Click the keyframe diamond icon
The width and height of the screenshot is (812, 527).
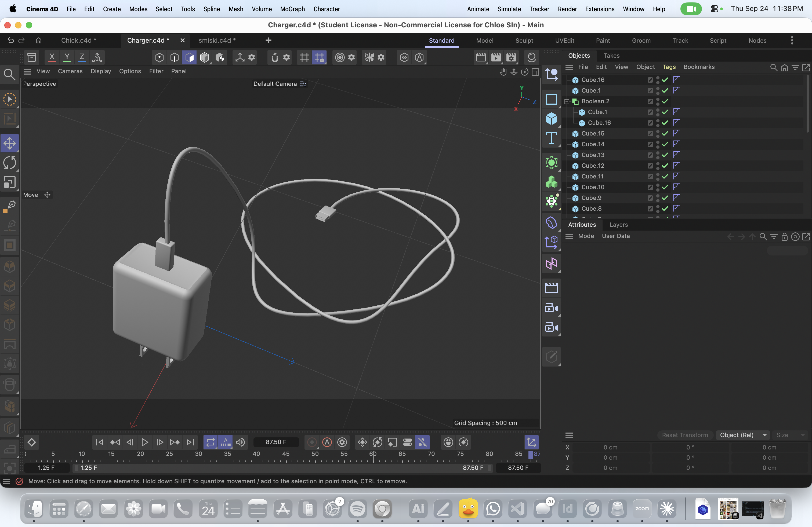pyautogui.click(x=32, y=442)
